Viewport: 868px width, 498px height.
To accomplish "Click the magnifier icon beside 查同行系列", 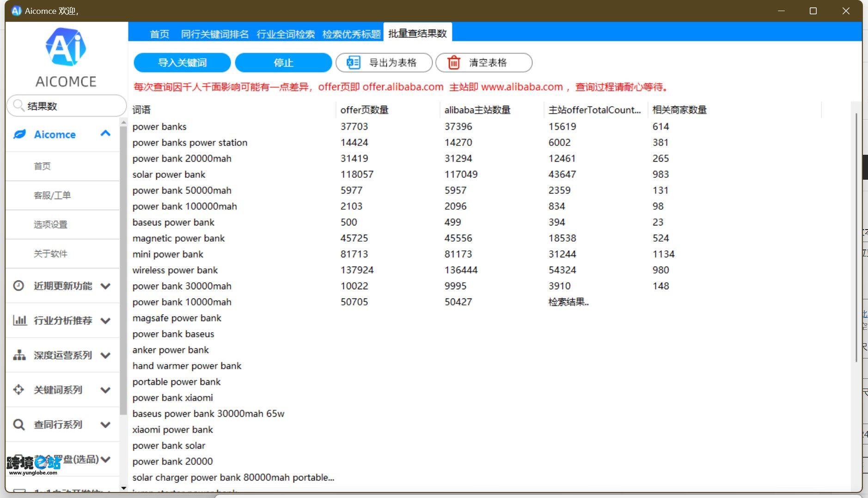I will pos(18,424).
